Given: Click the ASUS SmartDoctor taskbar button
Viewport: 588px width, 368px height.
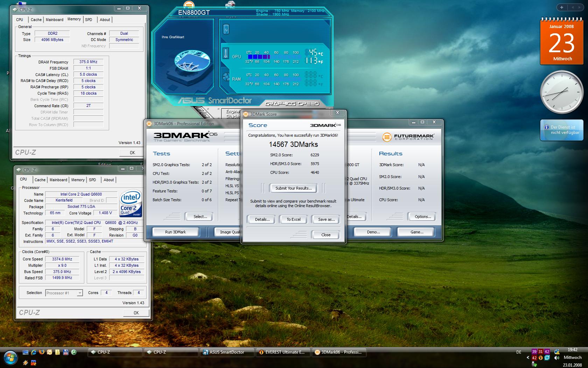Looking at the screenshot, I should 227,352.
